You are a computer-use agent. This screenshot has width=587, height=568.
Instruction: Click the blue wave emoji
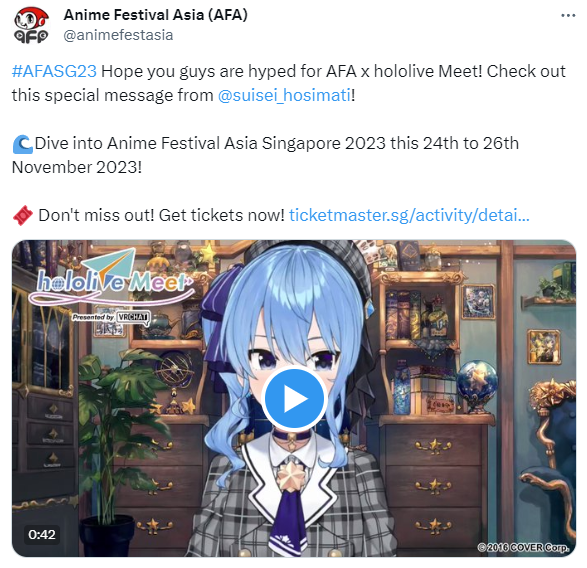22,144
